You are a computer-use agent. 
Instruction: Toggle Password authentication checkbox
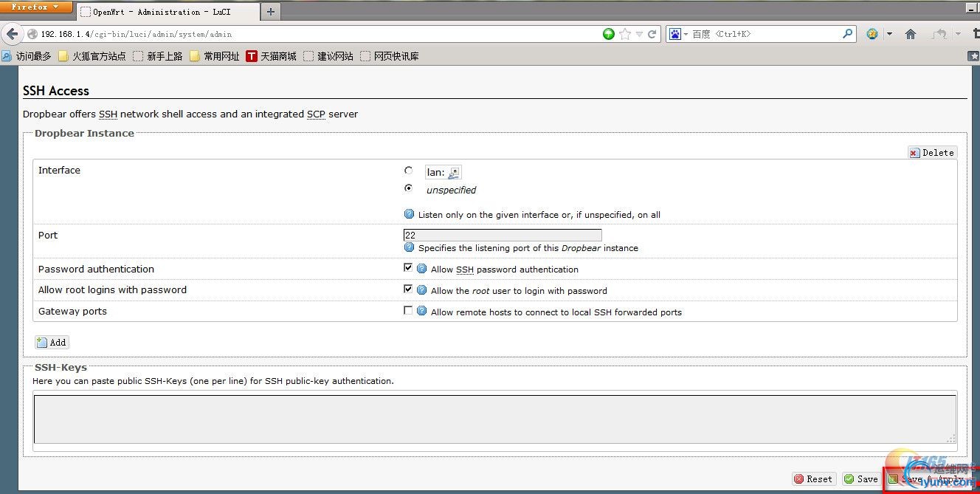(408, 268)
